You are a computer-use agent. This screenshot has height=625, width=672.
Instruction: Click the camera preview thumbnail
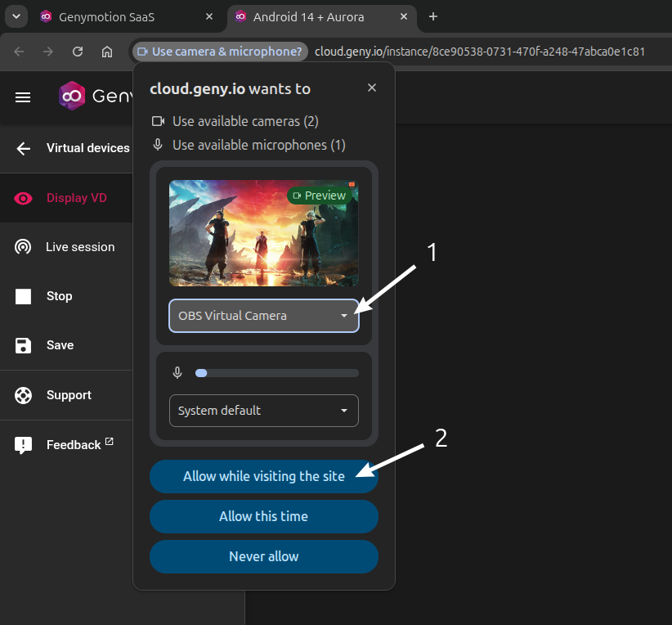pyautogui.click(x=264, y=233)
